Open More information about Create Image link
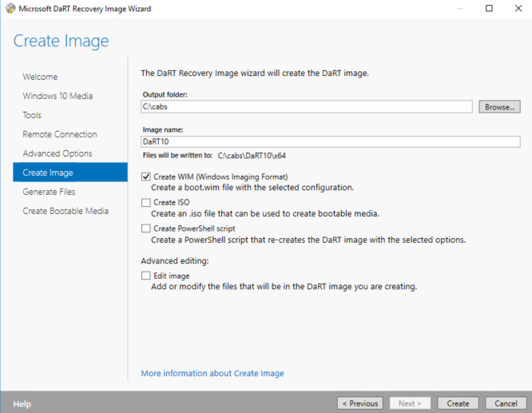532x413 pixels. 212,373
